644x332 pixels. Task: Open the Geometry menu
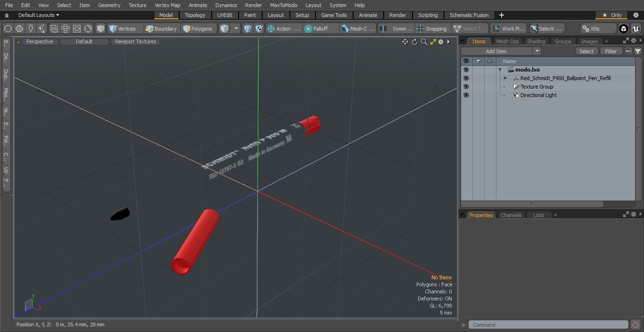click(109, 5)
